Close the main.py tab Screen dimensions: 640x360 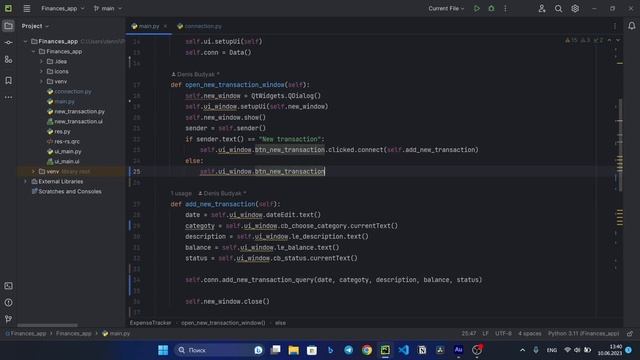[x=165, y=26]
